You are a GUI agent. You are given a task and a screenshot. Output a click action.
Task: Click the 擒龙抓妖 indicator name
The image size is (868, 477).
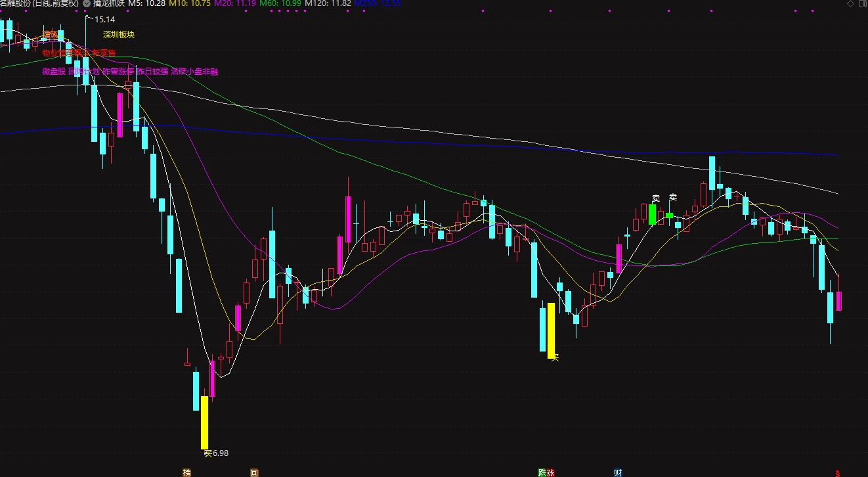coord(108,4)
